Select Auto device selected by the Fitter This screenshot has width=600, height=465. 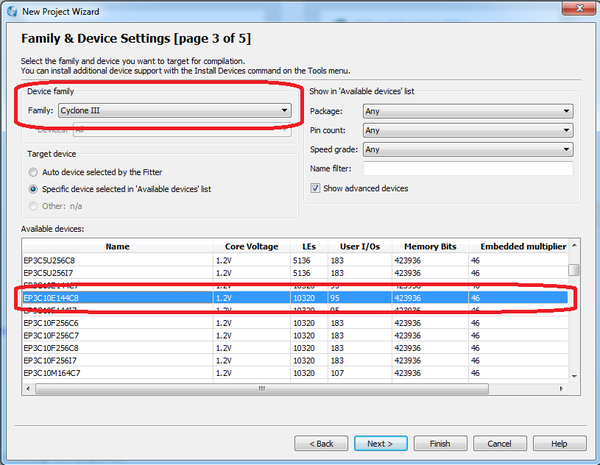coord(34,172)
